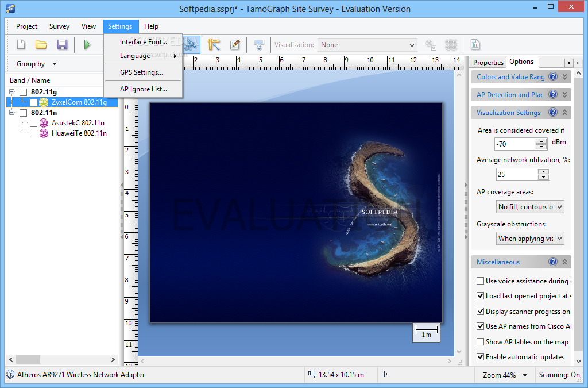The height and width of the screenshot is (388, 588).
Task: Click the Band / Name column header
Action: [55, 80]
